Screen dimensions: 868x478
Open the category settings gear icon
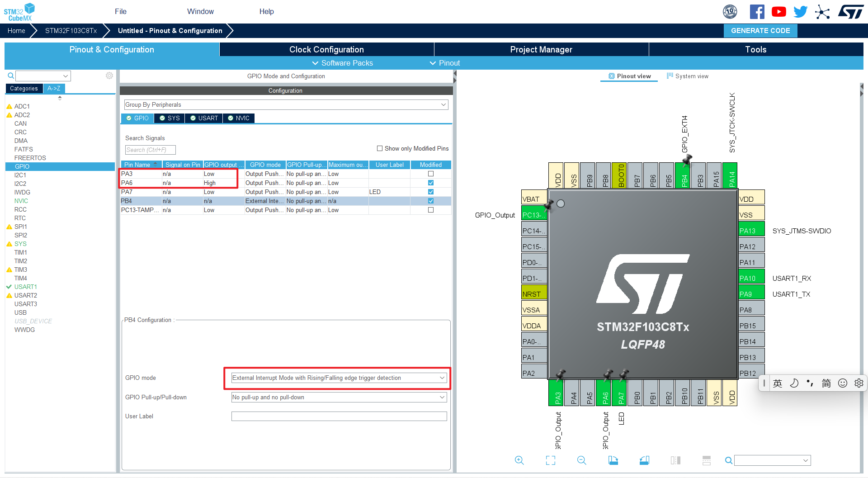coord(109,76)
